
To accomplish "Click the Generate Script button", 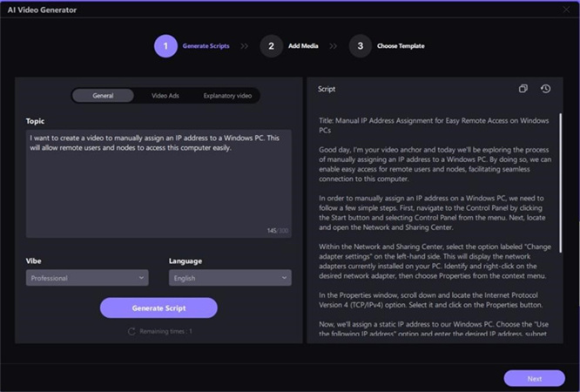I will (158, 308).
